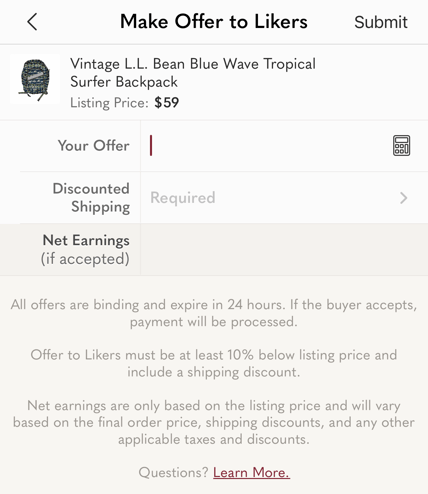Viewport: 428px width, 494px height.
Task: Tap the Make Offer to Likers title
Action: pos(214,22)
